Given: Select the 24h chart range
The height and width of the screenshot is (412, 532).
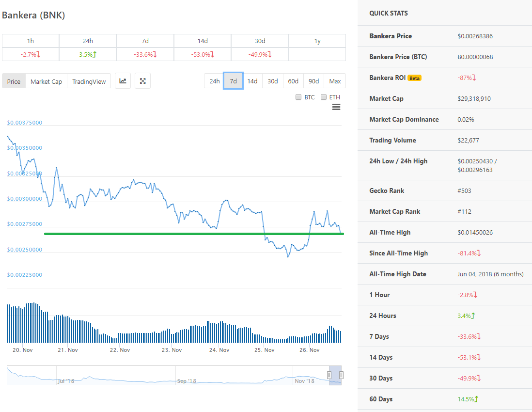Looking at the screenshot, I should pyautogui.click(x=214, y=81).
